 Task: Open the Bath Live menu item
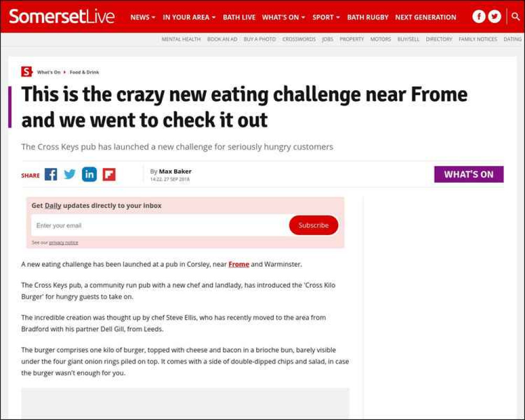pos(239,17)
